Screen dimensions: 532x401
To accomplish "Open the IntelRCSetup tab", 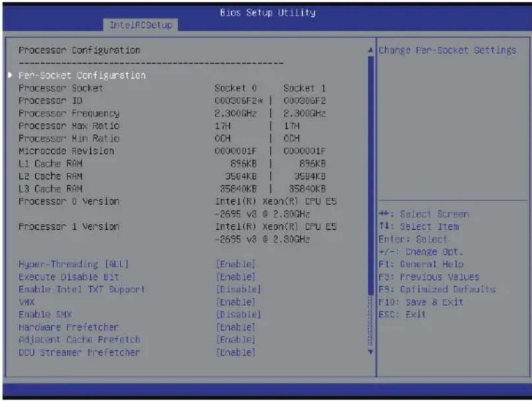I will [140, 25].
